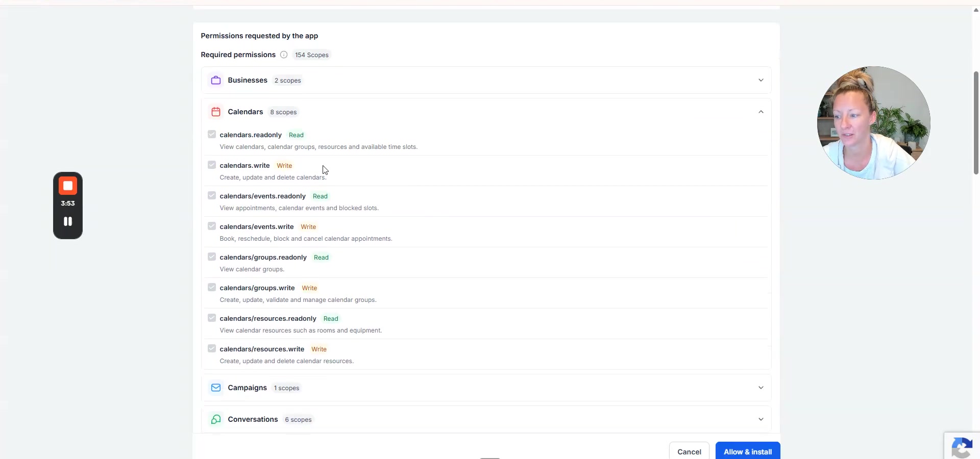
Task: Click the page vertical scrollbar thumb
Action: (976, 122)
